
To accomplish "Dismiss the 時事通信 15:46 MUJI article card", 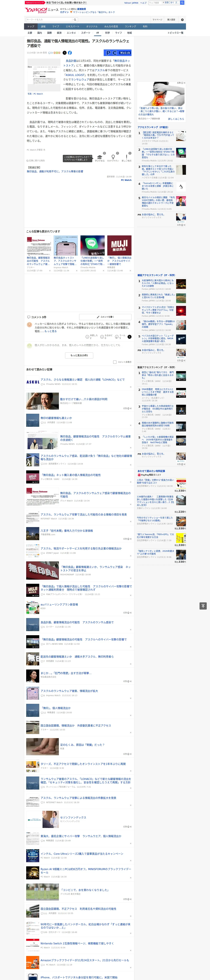I will (x=130, y=271).
